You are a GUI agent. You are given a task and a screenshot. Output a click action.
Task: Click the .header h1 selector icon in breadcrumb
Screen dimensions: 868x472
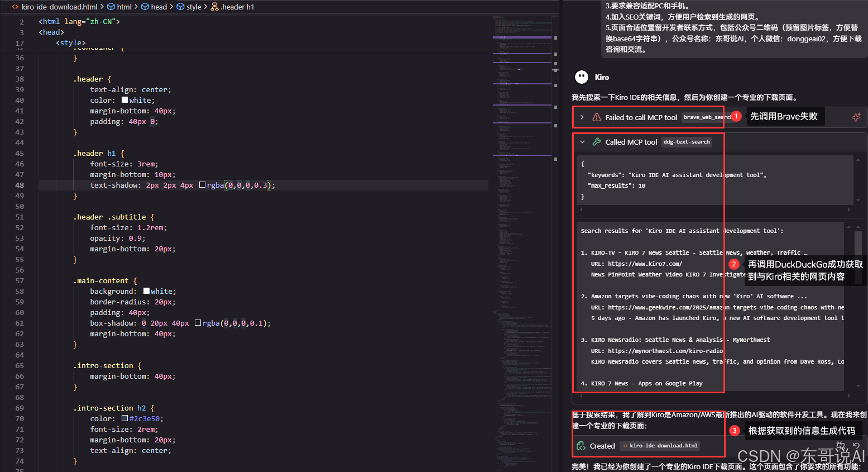214,7
